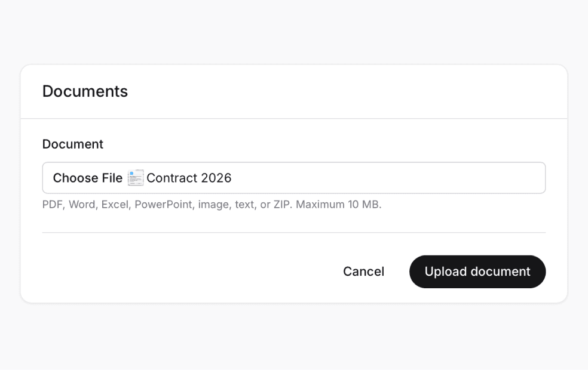
Task: Click the file format hint text
Action: 212,204
